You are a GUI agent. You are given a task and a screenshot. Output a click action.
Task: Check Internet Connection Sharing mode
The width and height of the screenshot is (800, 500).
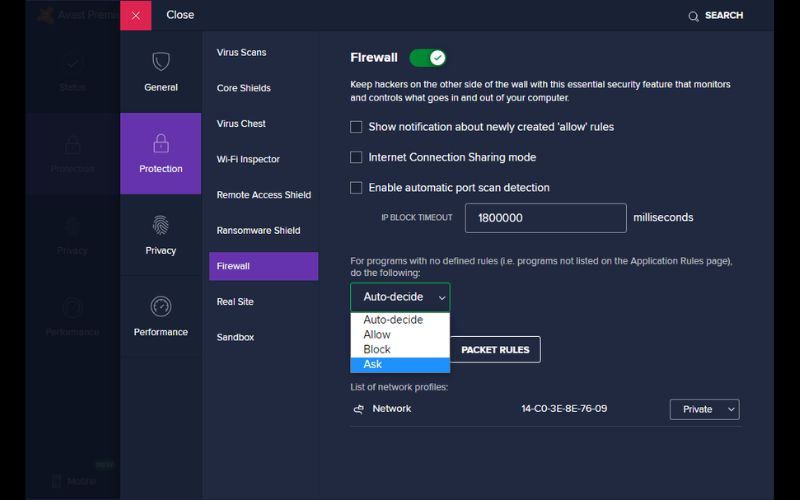click(356, 157)
